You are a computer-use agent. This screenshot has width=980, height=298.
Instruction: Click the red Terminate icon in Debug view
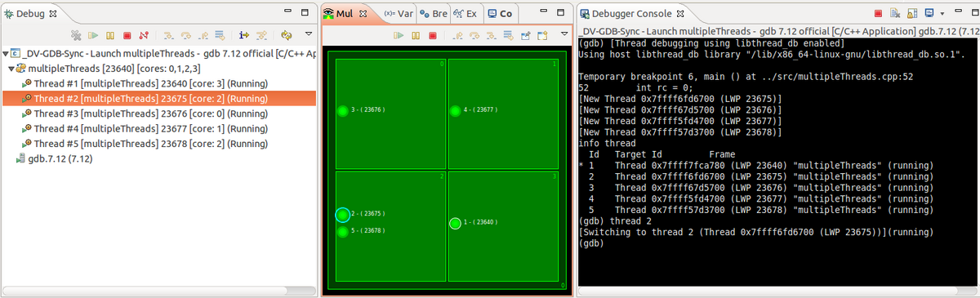click(x=127, y=35)
